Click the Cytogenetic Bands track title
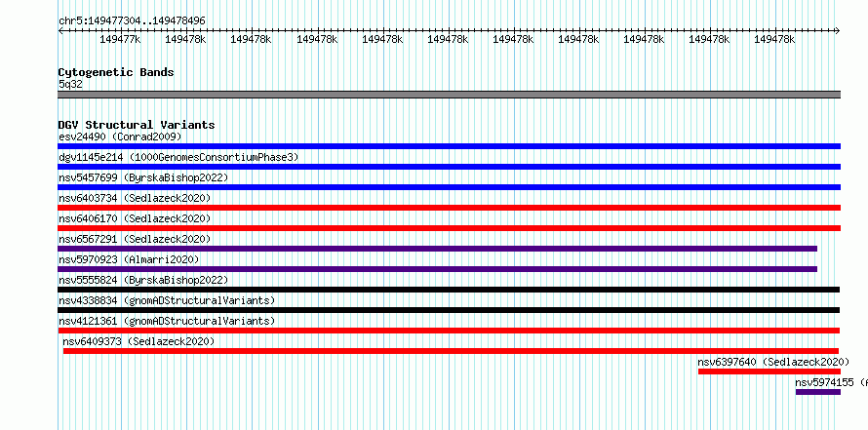Viewport: 868px width, 430px height. (116, 72)
